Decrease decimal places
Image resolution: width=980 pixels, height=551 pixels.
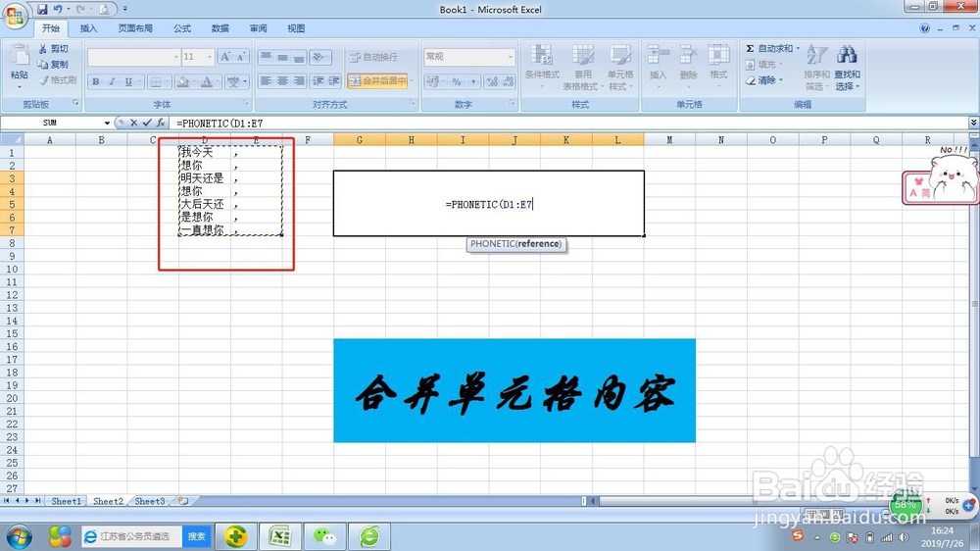click(508, 81)
